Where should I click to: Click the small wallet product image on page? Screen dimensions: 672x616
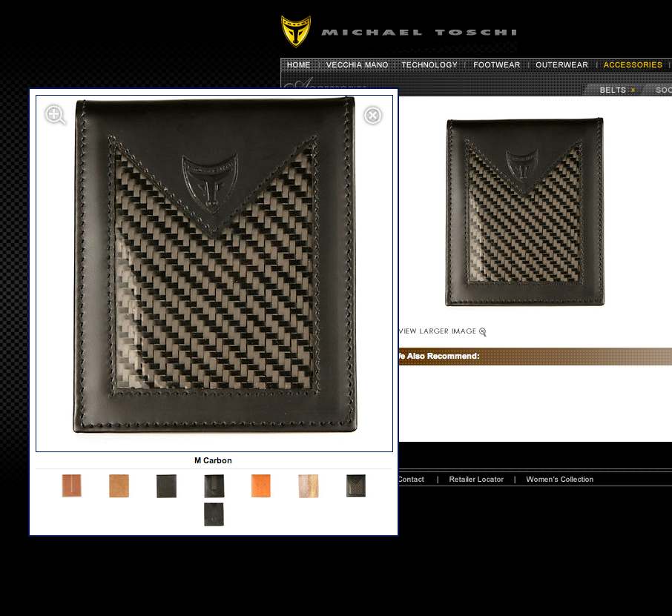click(524, 212)
